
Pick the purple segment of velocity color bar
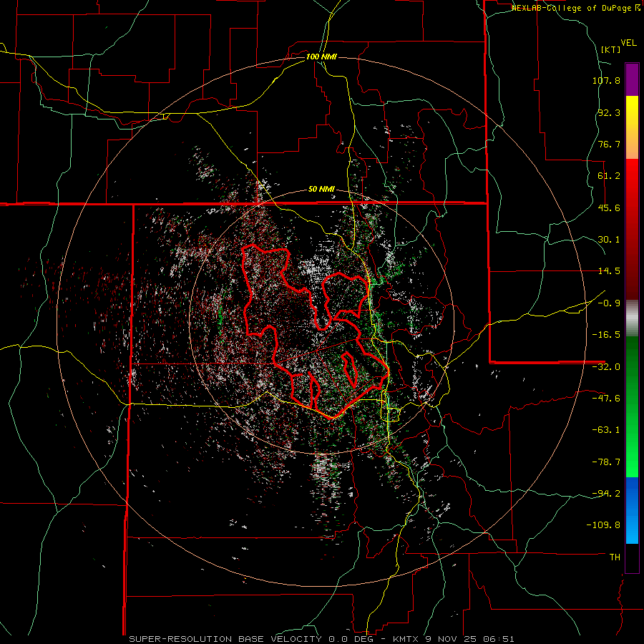tap(632, 79)
